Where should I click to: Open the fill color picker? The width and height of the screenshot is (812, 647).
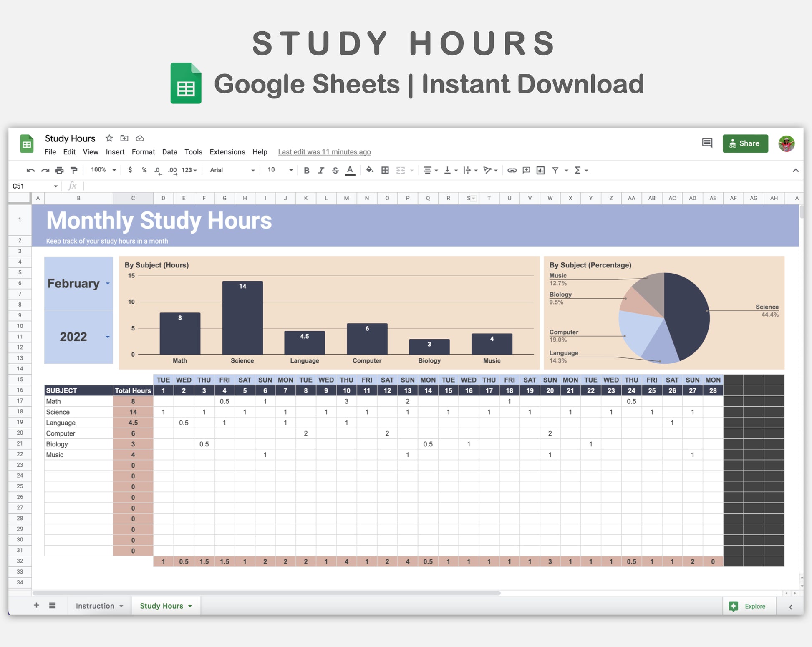(x=369, y=170)
